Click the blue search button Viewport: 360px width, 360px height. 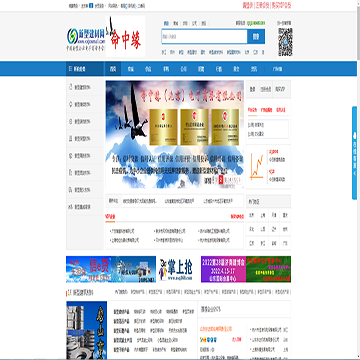click(x=256, y=37)
